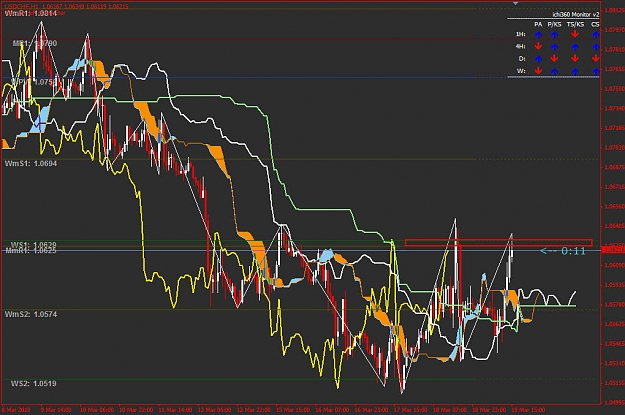This screenshot has width=625, height=415.
Task: Click the W row CS up arrow
Action: pyautogui.click(x=596, y=71)
